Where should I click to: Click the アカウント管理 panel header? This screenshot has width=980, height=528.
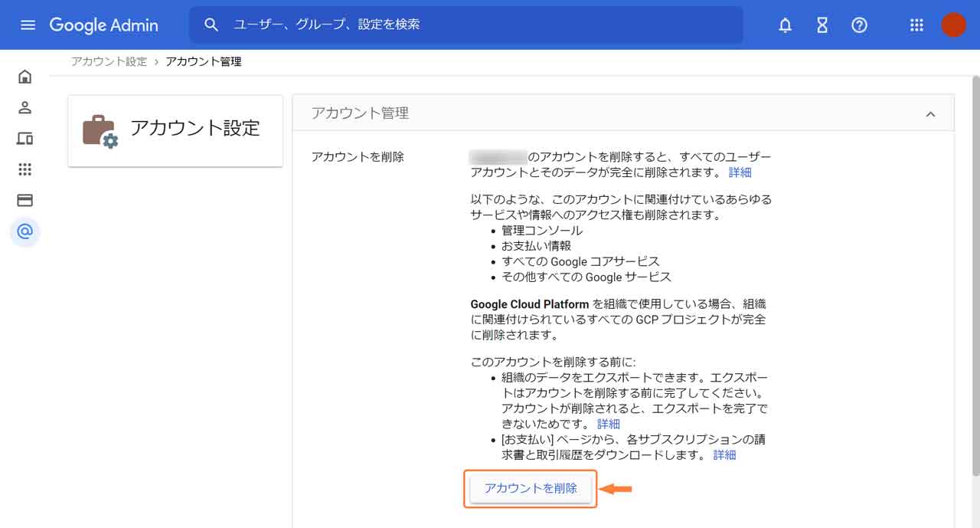pos(623,113)
